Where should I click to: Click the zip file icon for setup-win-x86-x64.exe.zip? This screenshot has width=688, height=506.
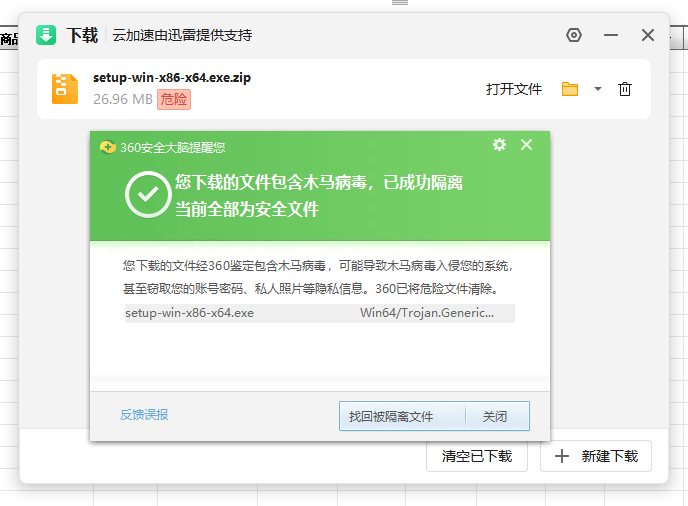pyautogui.click(x=64, y=89)
